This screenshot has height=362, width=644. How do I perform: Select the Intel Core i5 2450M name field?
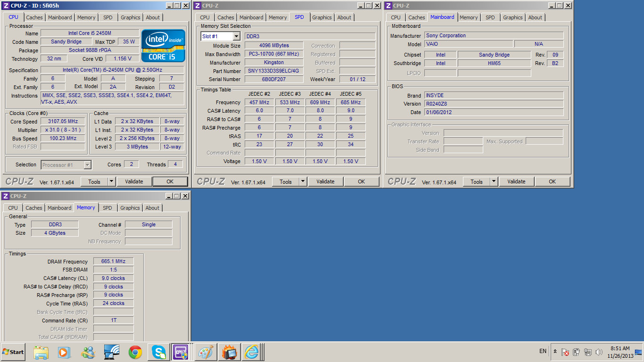click(x=90, y=33)
